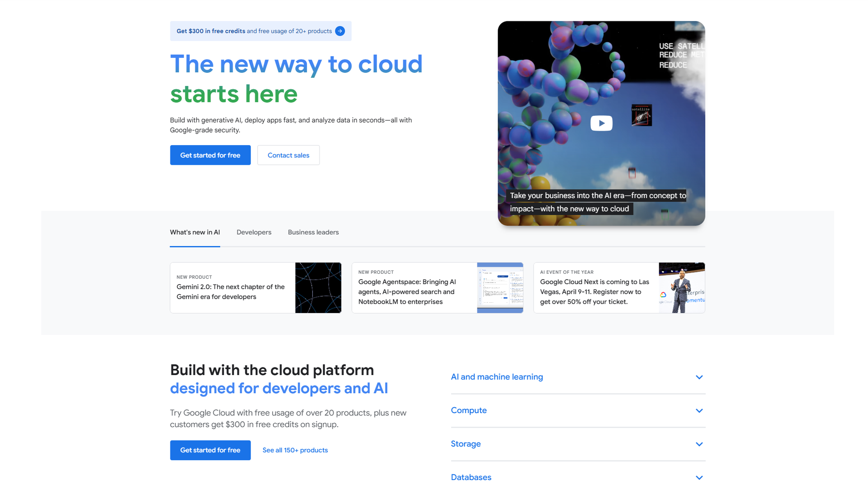868x490 pixels.
Task: Select the What's new in AI tab
Action: pyautogui.click(x=195, y=232)
